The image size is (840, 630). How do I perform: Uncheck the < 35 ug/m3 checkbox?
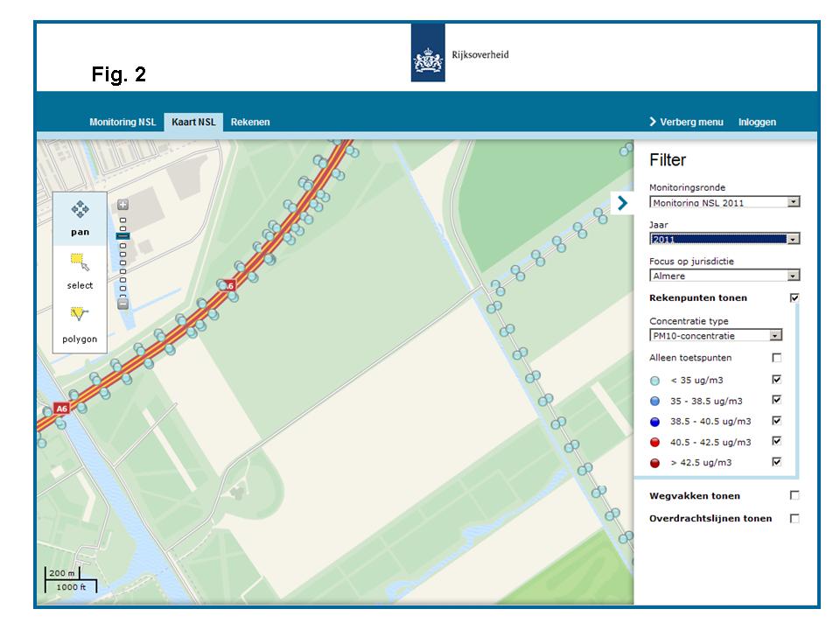777,379
